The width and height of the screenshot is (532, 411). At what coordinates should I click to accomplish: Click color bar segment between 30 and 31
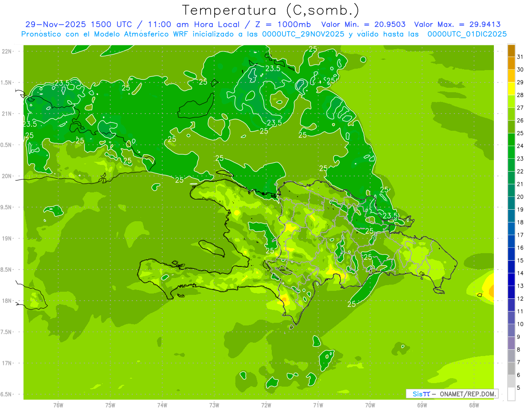coord(511,63)
